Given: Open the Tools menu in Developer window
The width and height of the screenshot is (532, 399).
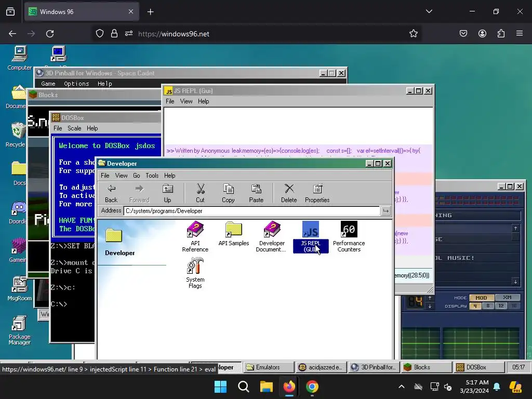Looking at the screenshot, I should 152,176.
